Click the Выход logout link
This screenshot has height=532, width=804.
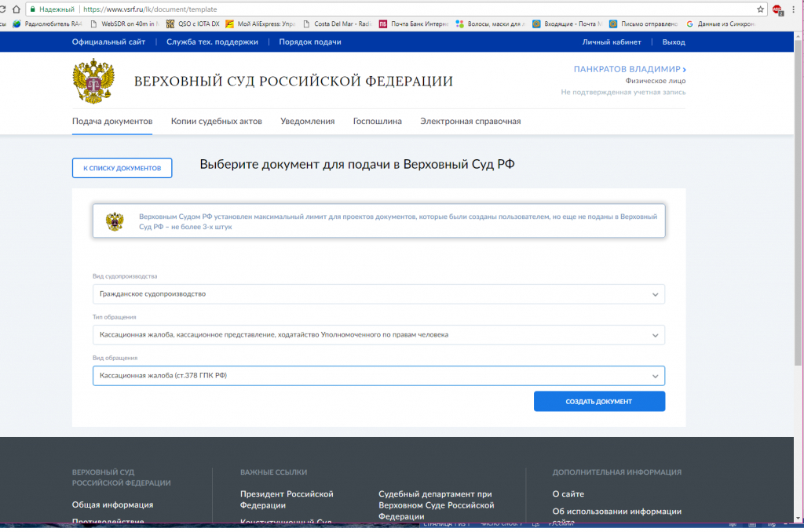(x=673, y=42)
